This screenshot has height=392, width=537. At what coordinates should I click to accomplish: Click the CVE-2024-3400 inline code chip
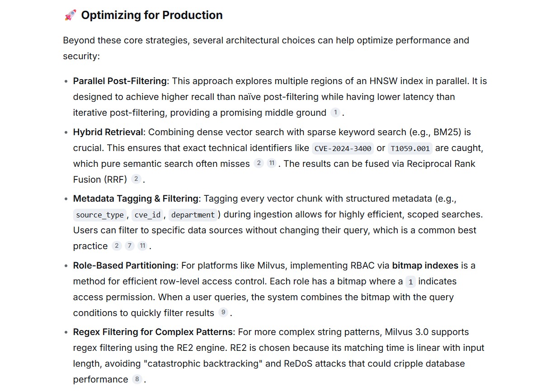343,148
